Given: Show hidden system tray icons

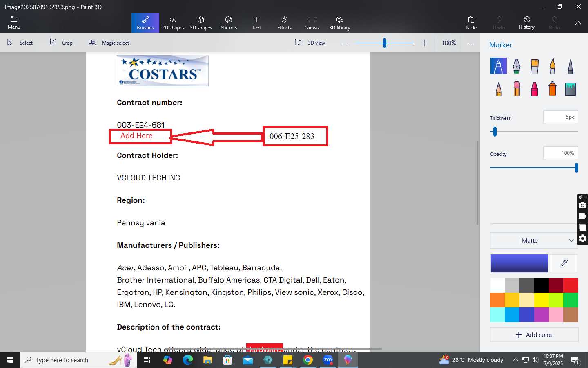Looking at the screenshot, I should click(x=515, y=360).
